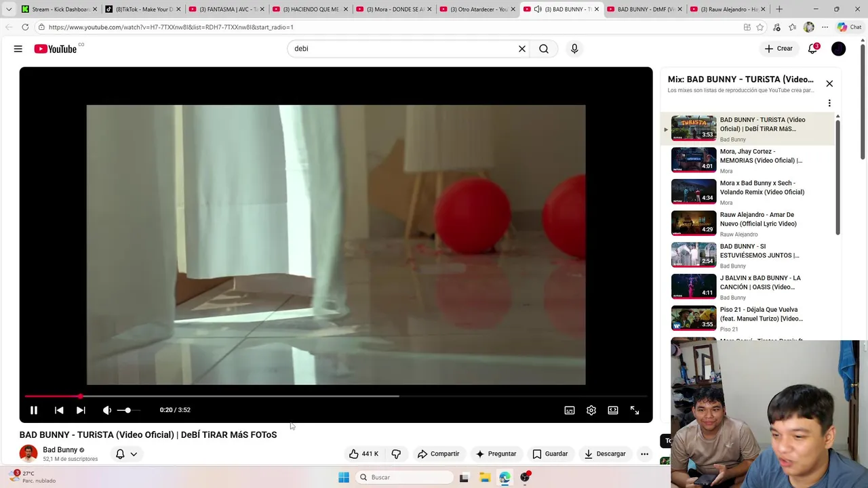Clear the search box with X
The height and width of the screenshot is (488, 868).
[x=522, y=49]
